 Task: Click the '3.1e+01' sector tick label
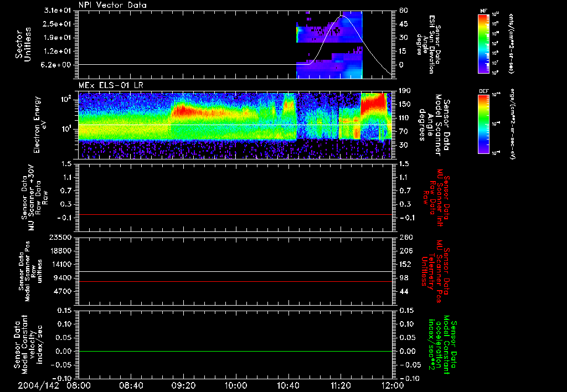pos(58,11)
